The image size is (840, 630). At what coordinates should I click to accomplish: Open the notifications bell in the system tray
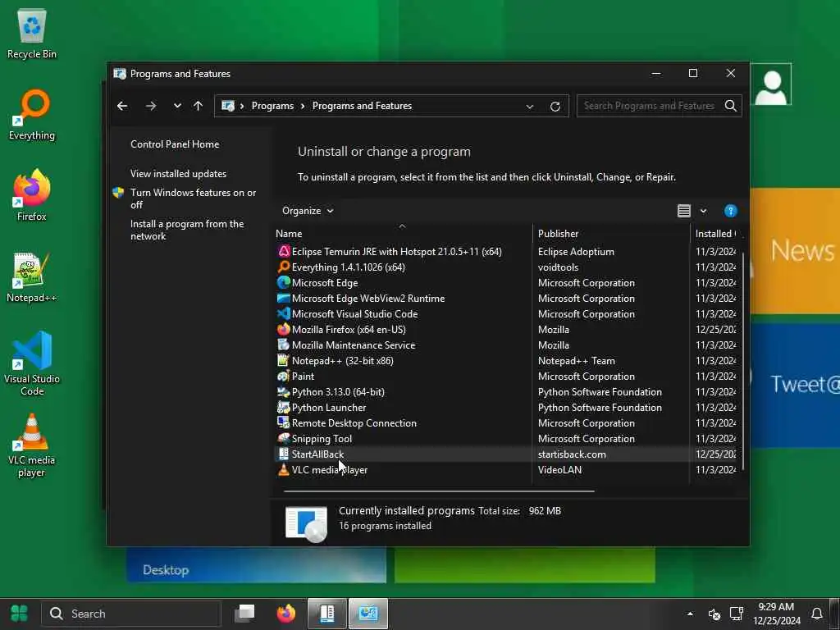[817, 614]
